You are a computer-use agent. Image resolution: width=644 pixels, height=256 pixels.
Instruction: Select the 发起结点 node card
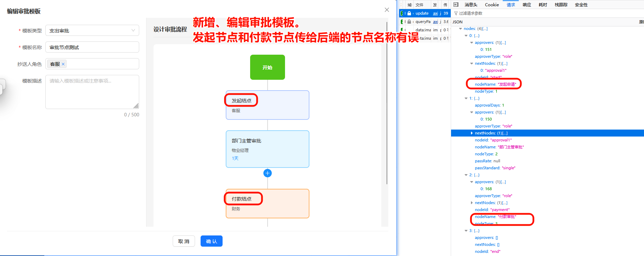tap(268, 105)
